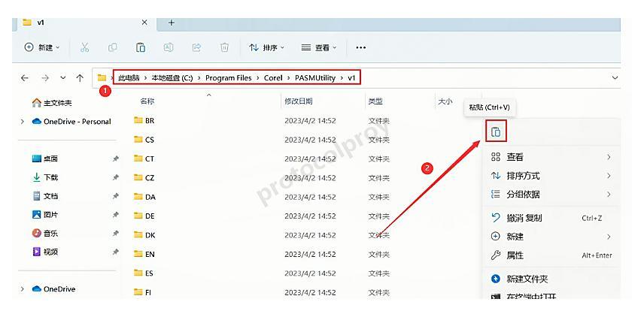Click the Delete trash icon in toolbar
644x317 pixels.
[x=224, y=47]
